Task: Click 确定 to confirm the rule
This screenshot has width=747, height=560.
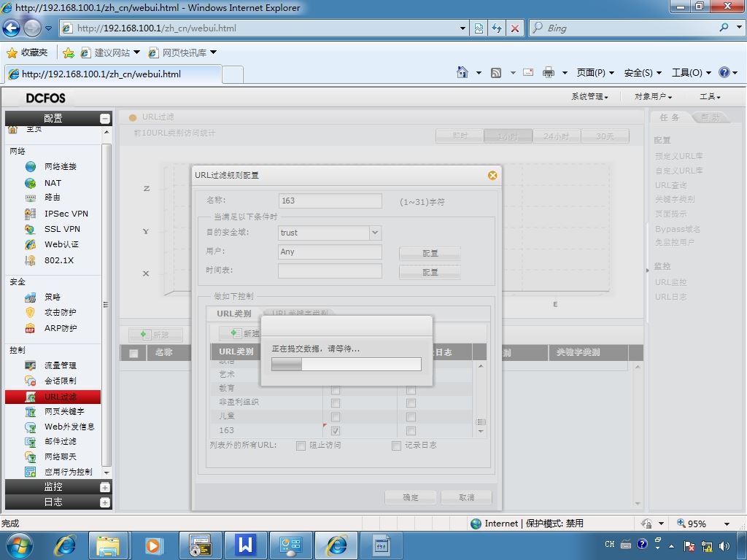Action: tap(410, 497)
